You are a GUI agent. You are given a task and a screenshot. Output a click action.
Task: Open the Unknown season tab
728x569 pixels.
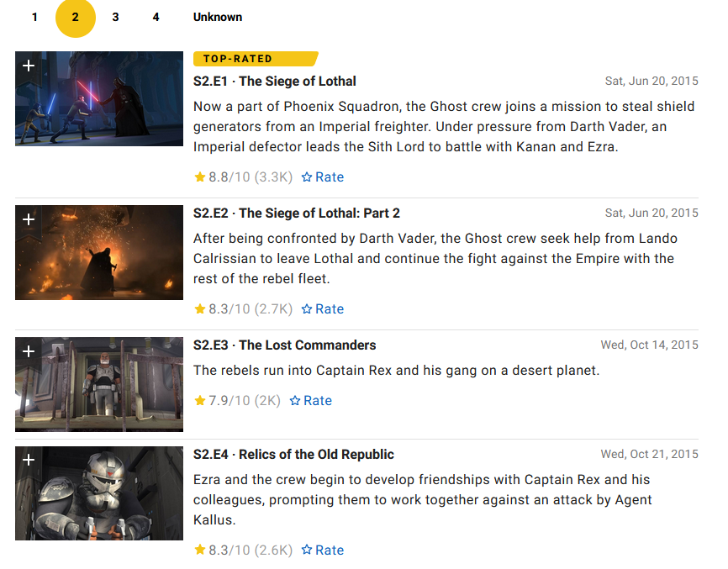[217, 17]
